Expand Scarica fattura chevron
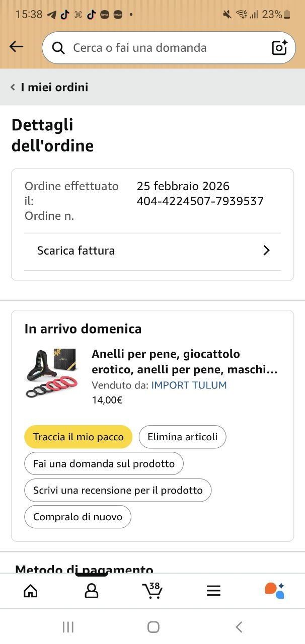 (x=266, y=251)
